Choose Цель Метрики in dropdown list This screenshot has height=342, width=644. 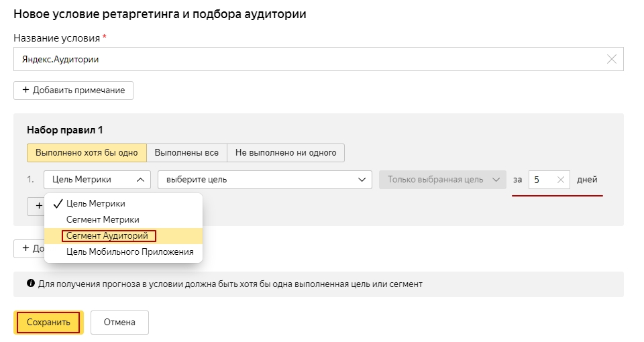(123, 204)
